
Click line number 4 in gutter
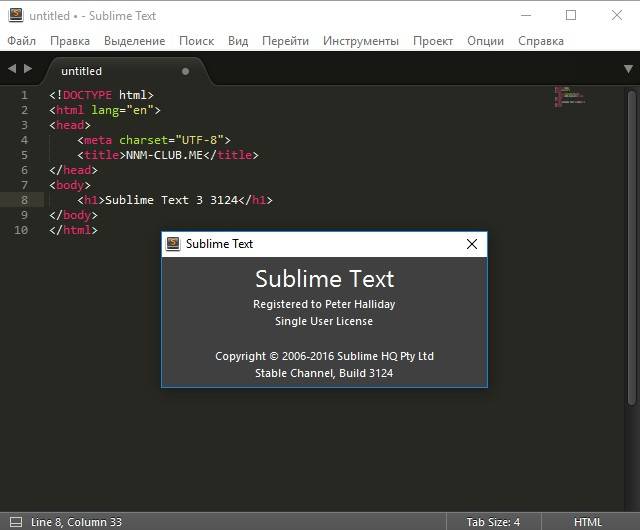click(x=24, y=140)
